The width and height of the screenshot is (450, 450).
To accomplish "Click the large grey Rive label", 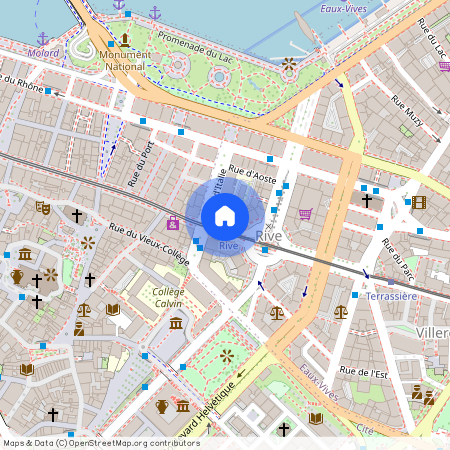I will pyautogui.click(x=269, y=236).
